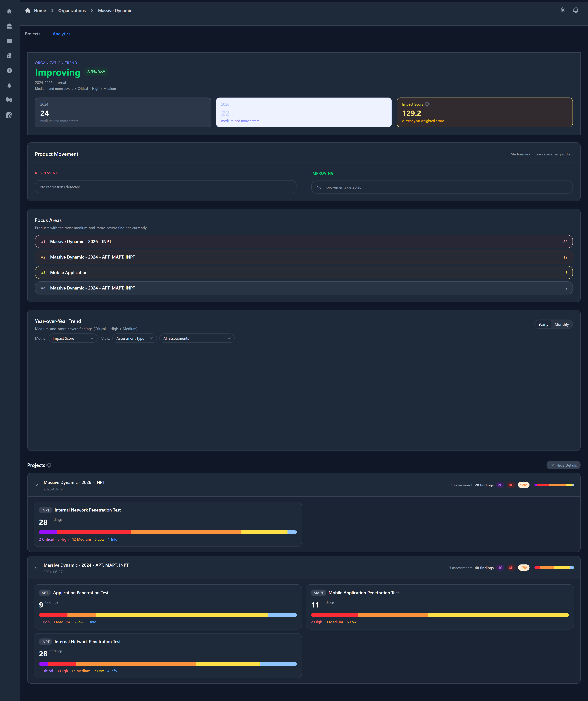Open the Organizations breadcrumb link
588x701 pixels.
click(x=72, y=10)
